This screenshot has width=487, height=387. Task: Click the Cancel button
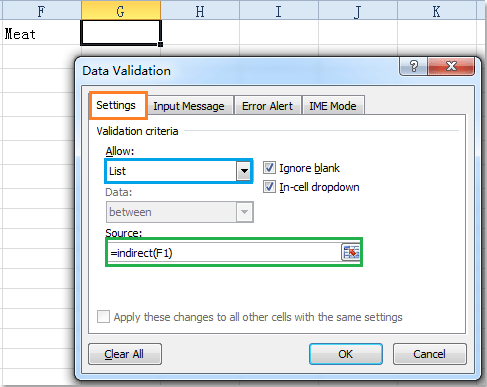click(x=429, y=354)
